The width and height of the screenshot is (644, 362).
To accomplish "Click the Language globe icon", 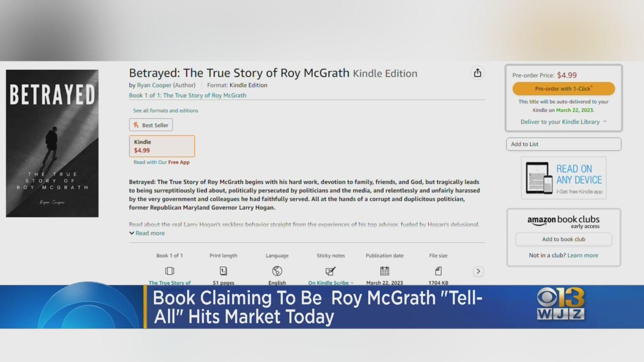I will tap(277, 271).
